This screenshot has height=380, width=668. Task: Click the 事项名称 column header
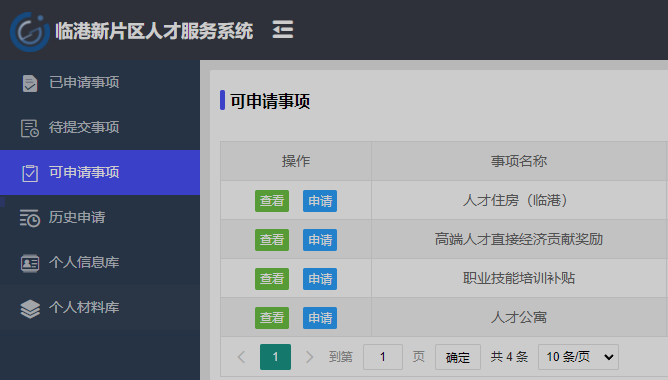coord(519,161)
